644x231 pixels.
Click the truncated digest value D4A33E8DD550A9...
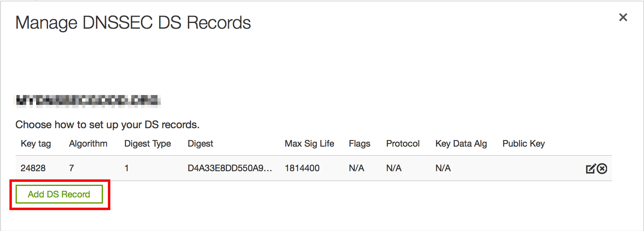[x=230, y=168]
